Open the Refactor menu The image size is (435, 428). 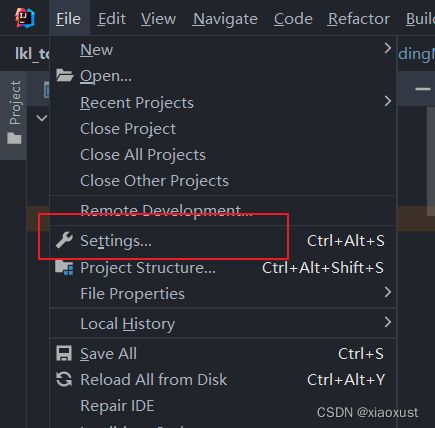359,19
